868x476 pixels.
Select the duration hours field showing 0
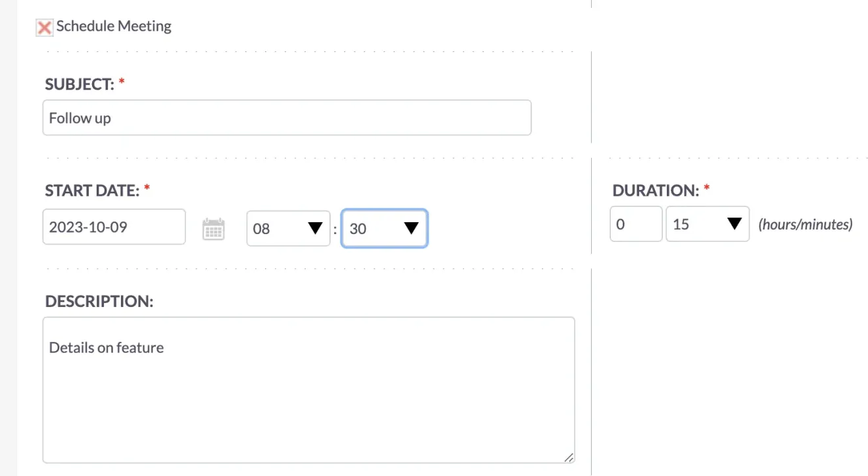tap(635, 224)
